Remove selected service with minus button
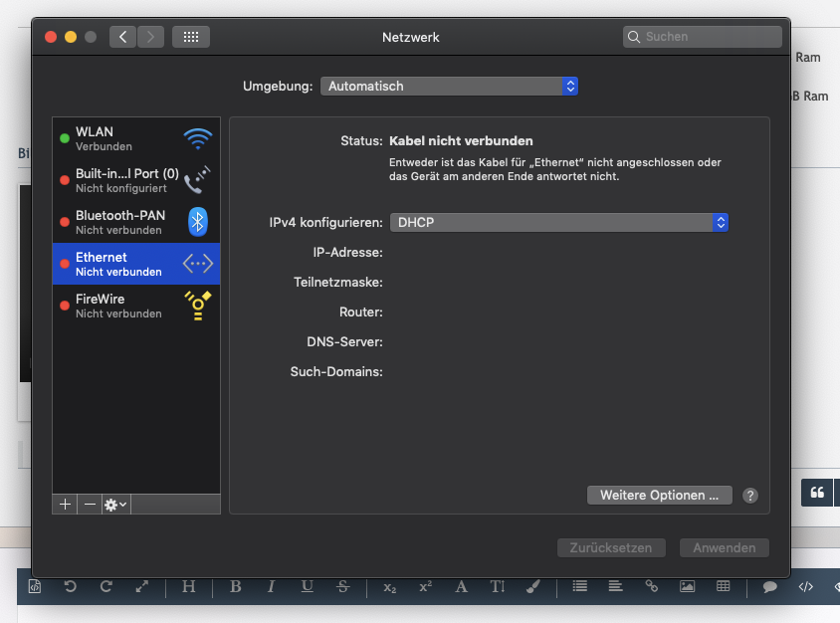Image resolution: width=840 pixels, height=623 pixels. point(90,505)
